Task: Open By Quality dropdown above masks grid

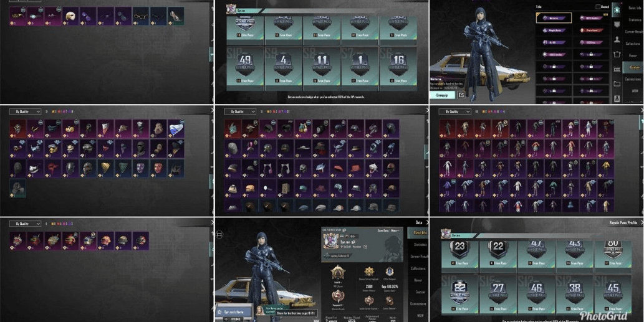Action: [x=25, y=111]
